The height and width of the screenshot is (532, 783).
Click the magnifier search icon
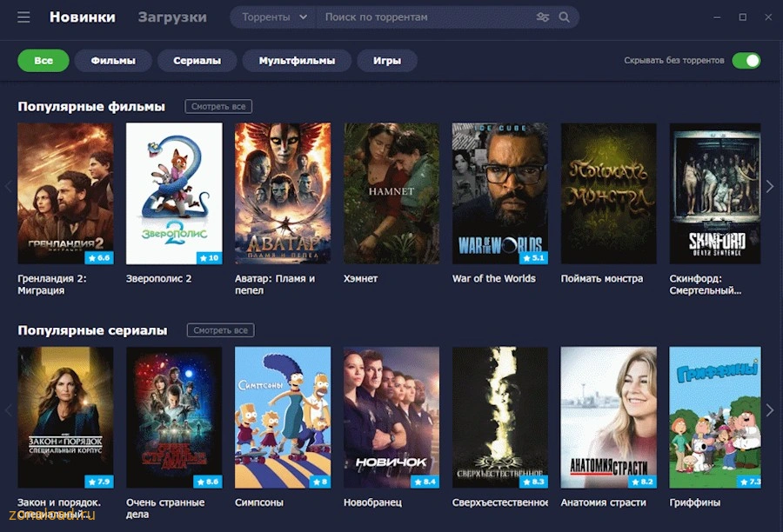[565, 17]
